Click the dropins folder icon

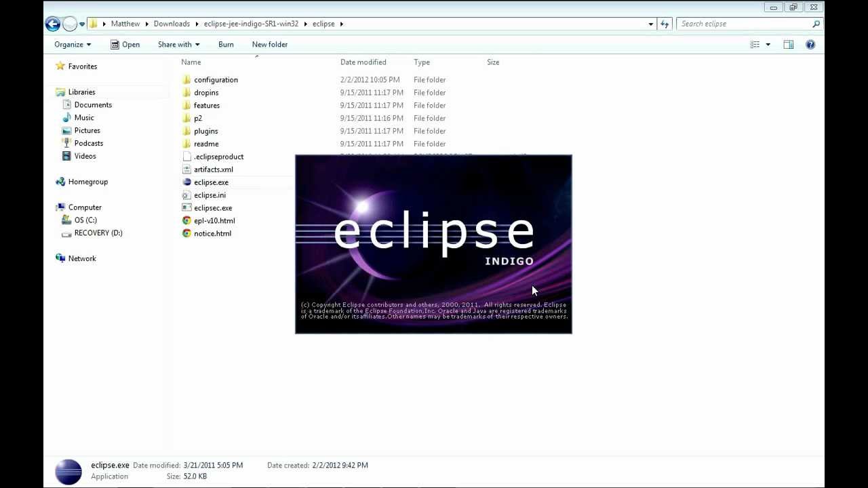click(x=186, y=93)
